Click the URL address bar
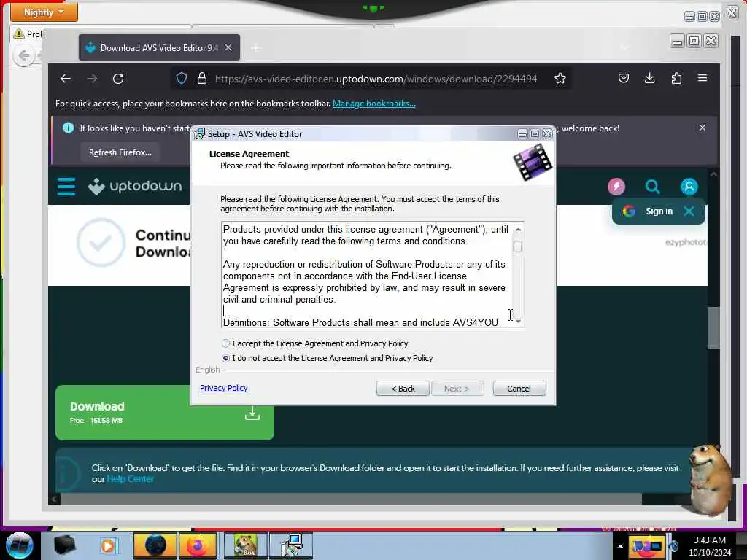This screenshot has height=560, width=747. coord(376,79)
